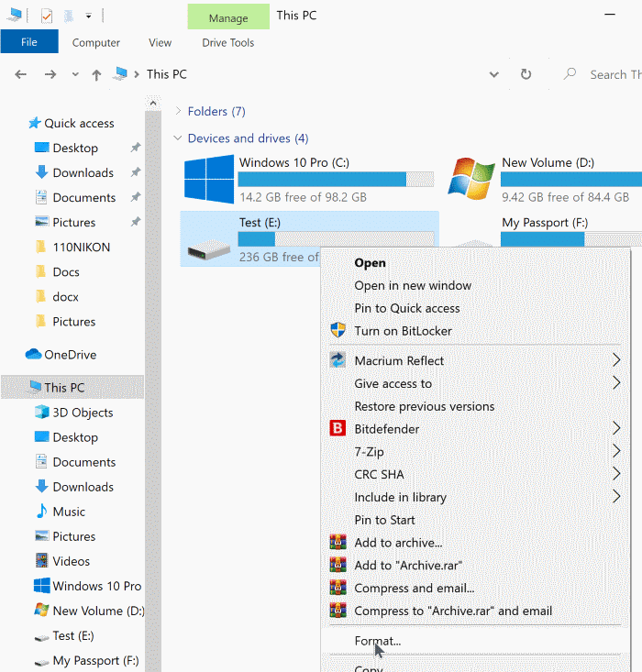Screen dimensions: 642x672
Task: Click the Bitdefender red B icon
Action: [338, 428]
